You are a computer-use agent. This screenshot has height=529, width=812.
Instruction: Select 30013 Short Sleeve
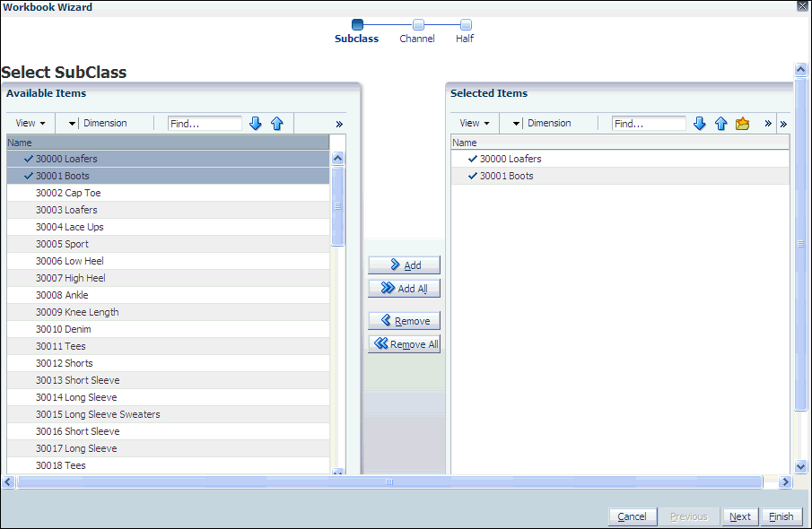pyautogui.click(x=169, y=381)
